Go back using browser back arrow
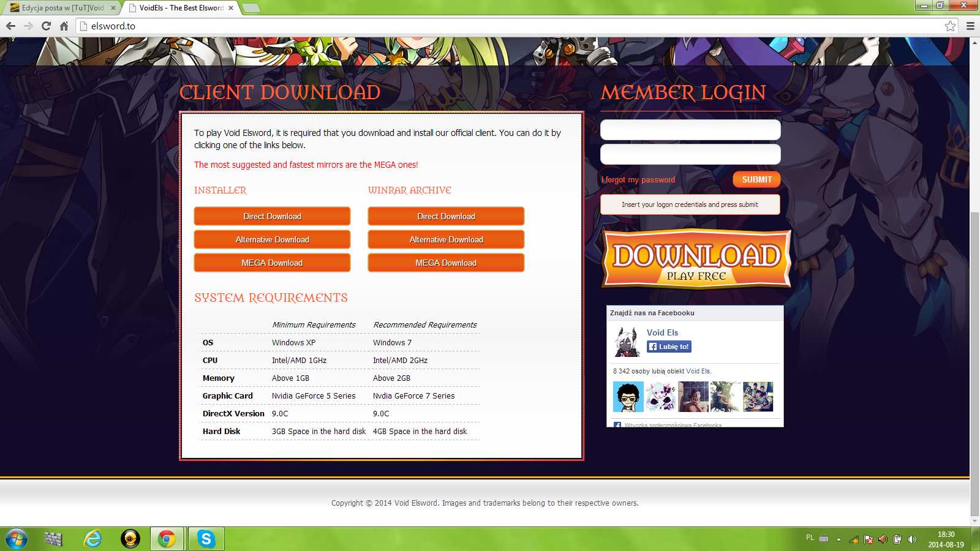This screenshot has width=980, height=551. coord(10,26)
